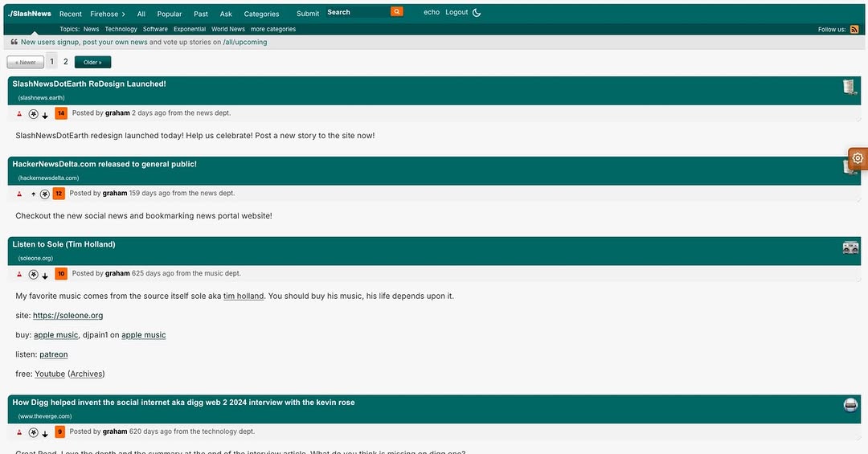The image size is (868, 454).
Task: Click the Logout link
Action: coord(457,12)
